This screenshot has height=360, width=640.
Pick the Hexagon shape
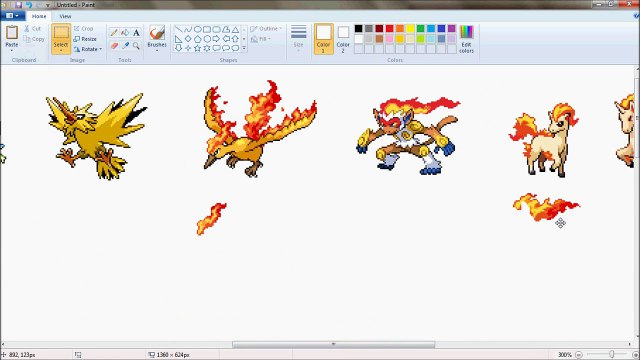tap(207, 39)
